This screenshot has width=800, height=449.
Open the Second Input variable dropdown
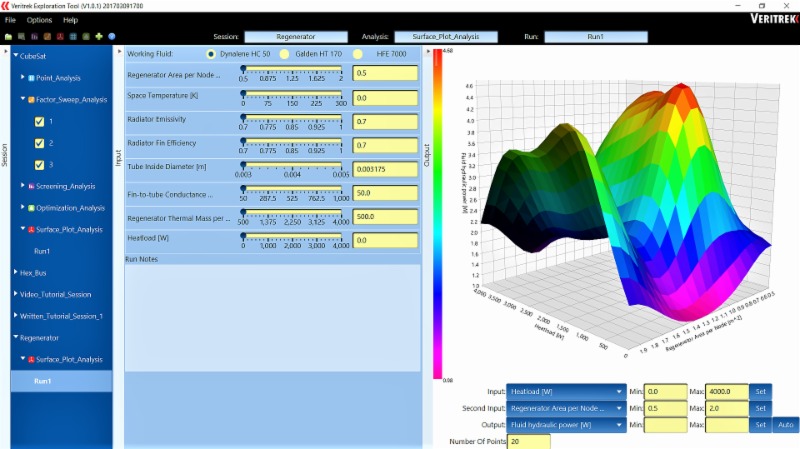566,409
